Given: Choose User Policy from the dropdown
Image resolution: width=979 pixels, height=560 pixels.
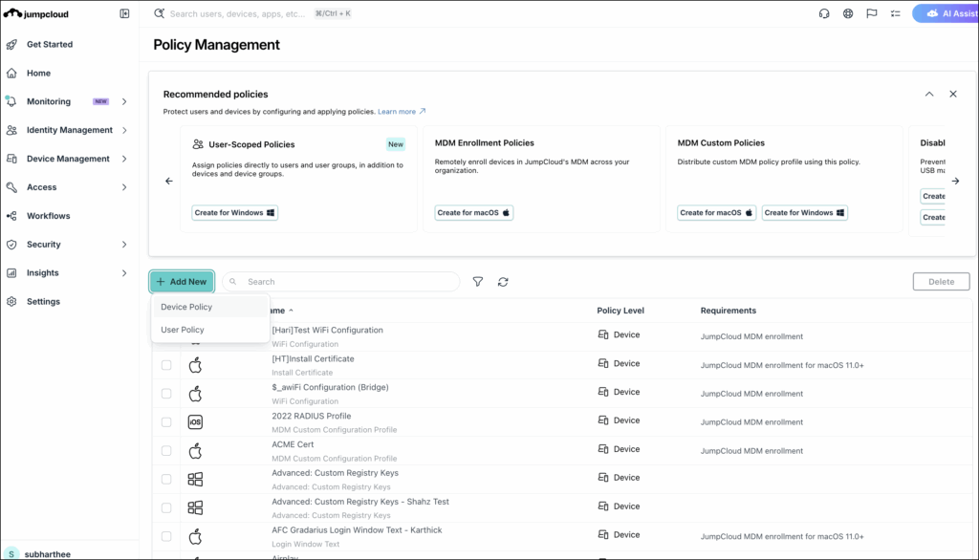Looking at the screenshot, I should pos(209,330).
